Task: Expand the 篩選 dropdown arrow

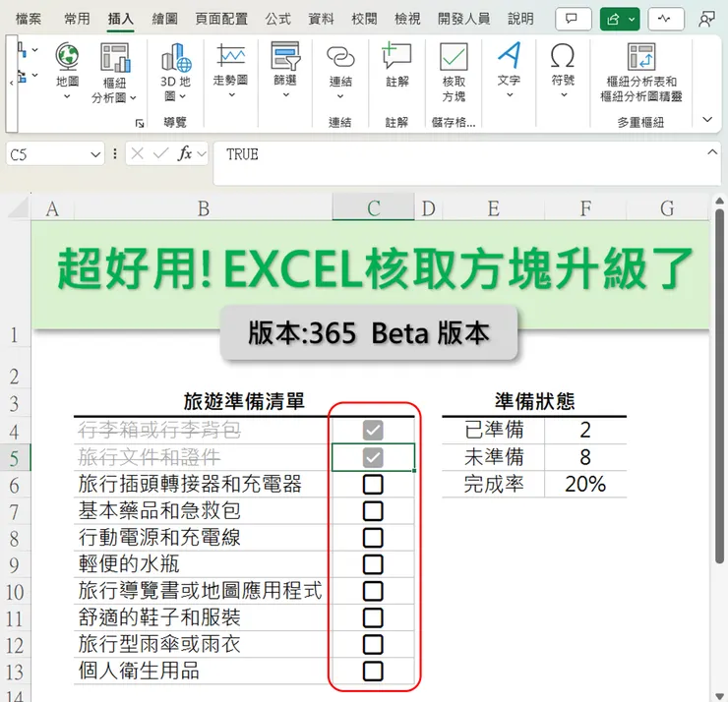Action: 286,95
